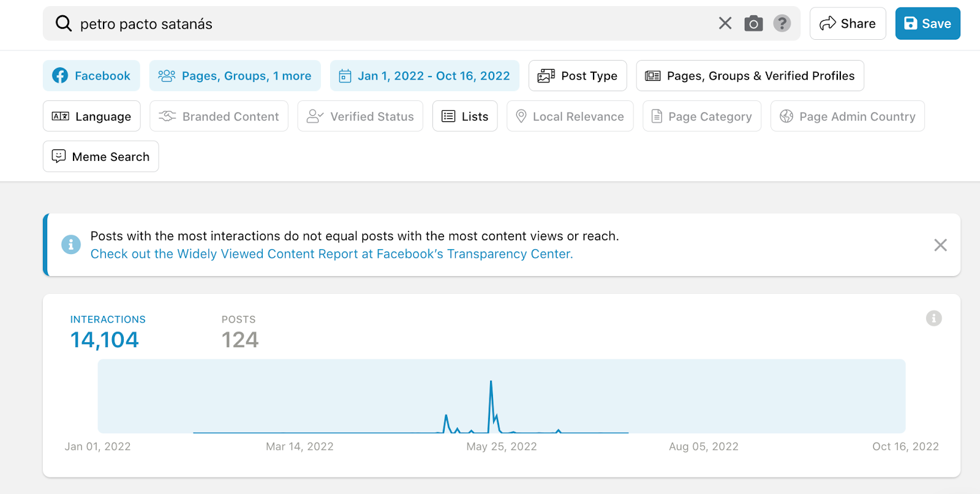Click the 'Aug 05, 2022' axis label
This screenshot has height=494, width=980.
coord(704,446)
